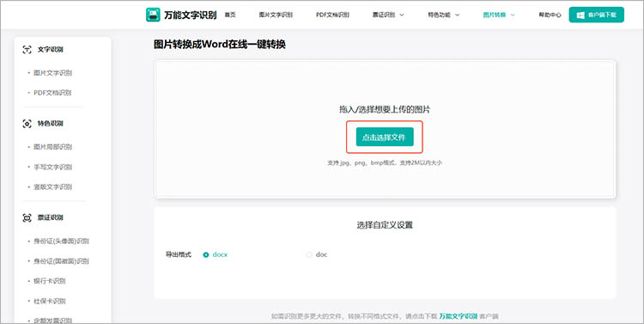Open sidebar item PDF文档识别
Viewport: 644px width, 324px height.
52,93
